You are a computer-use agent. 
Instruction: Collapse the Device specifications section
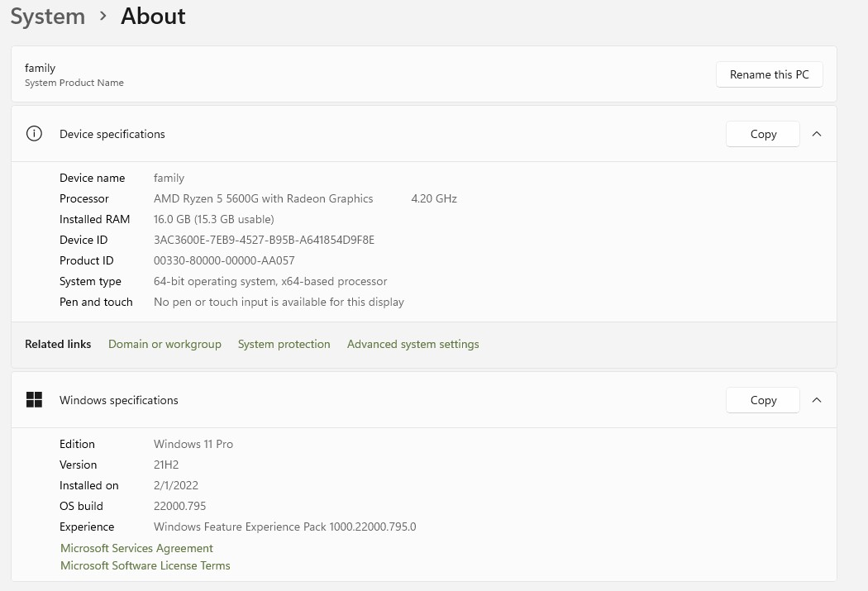[x=817, y=134]
